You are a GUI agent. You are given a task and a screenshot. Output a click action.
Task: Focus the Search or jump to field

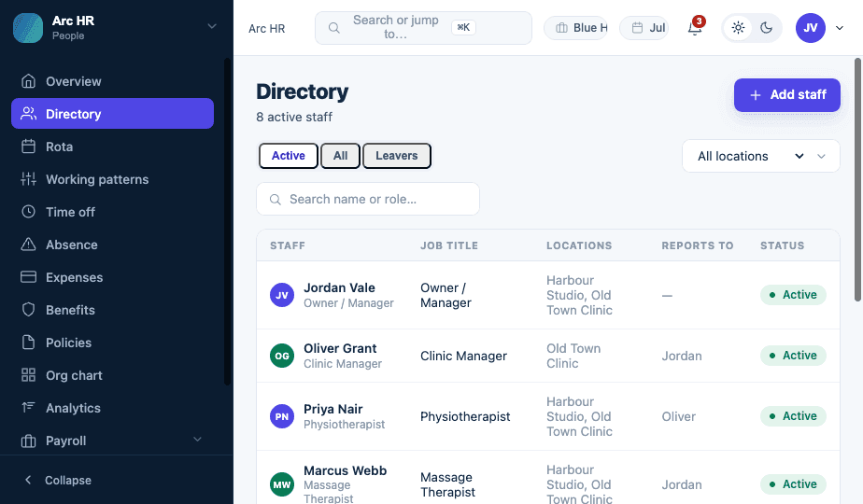(423, 27)
